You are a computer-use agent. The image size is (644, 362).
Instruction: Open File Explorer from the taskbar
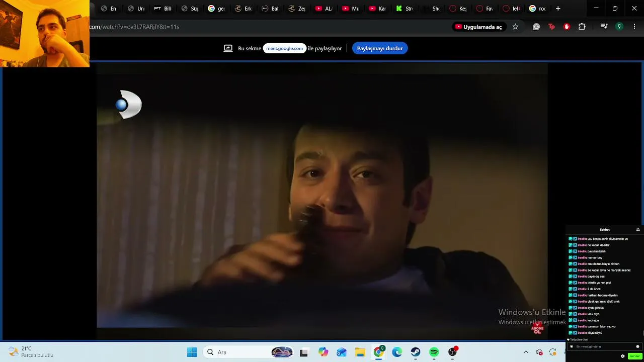[x=360, y=352]
